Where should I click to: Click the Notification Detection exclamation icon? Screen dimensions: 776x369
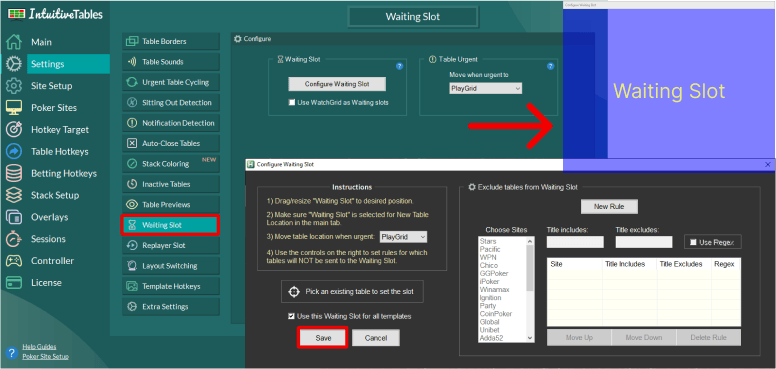132,123
